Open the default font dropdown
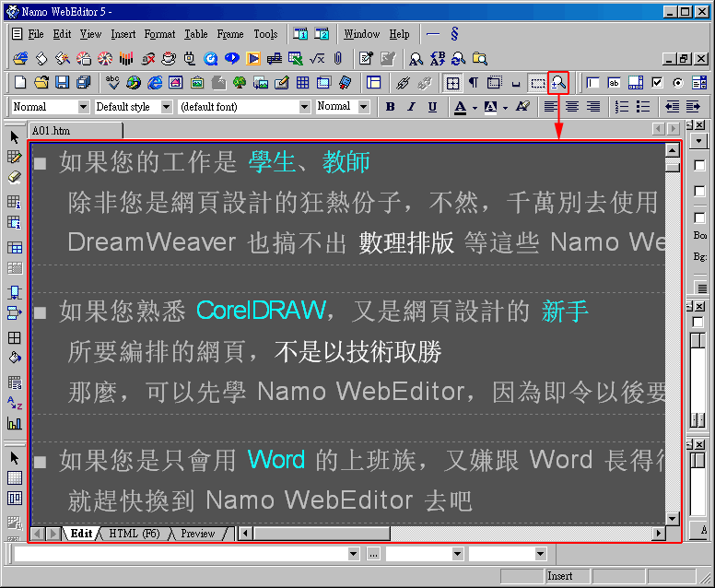Viewport: 715px width, 588px height. 305,107
